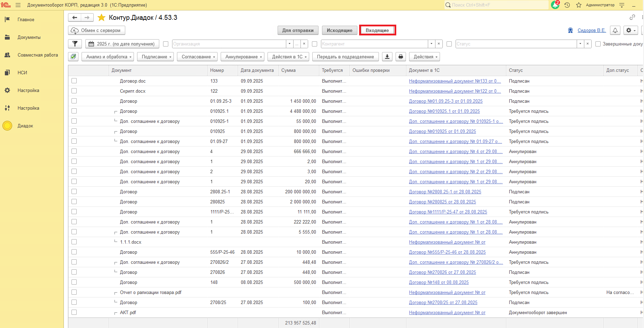
Task: Click the download arrow icon button
Action: tap(387, 57)
